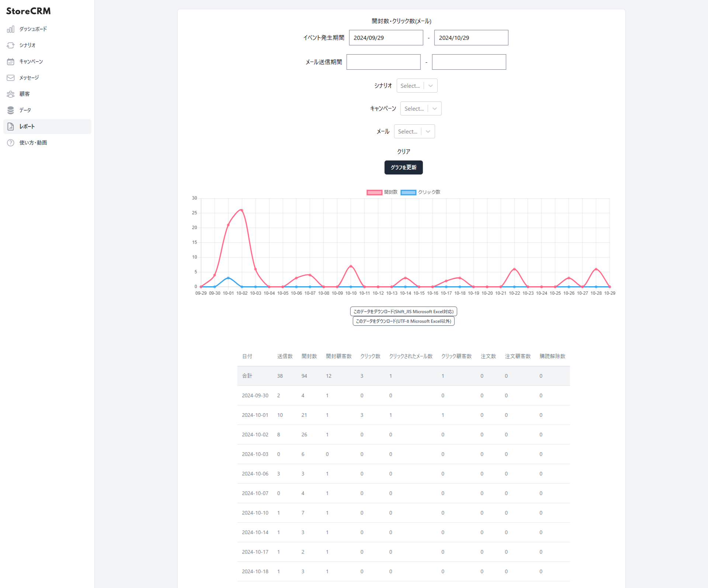Click the 2024-10-18 date cell
This screenshot has width=708, height=588.
[x=255, y=571]
